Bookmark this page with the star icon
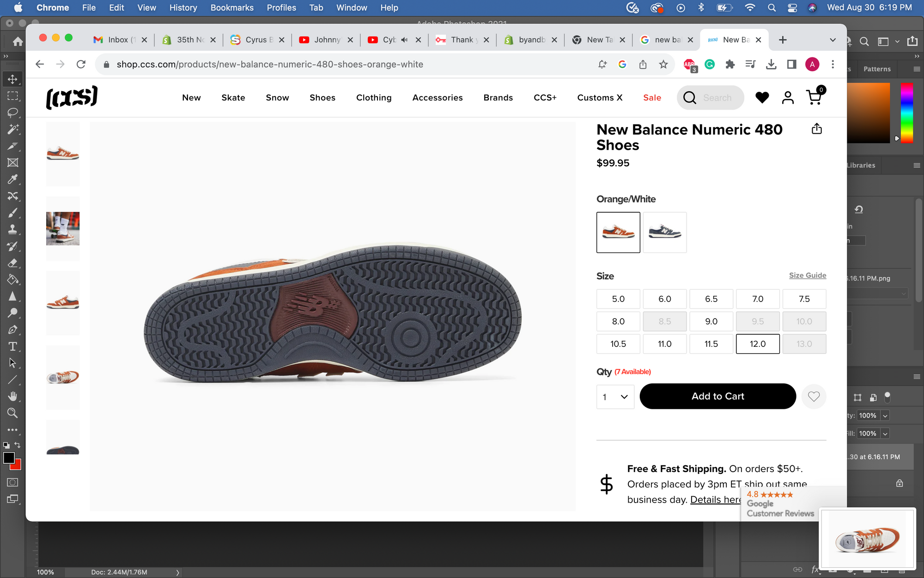The image size is (924, 578). pos(663,64)
